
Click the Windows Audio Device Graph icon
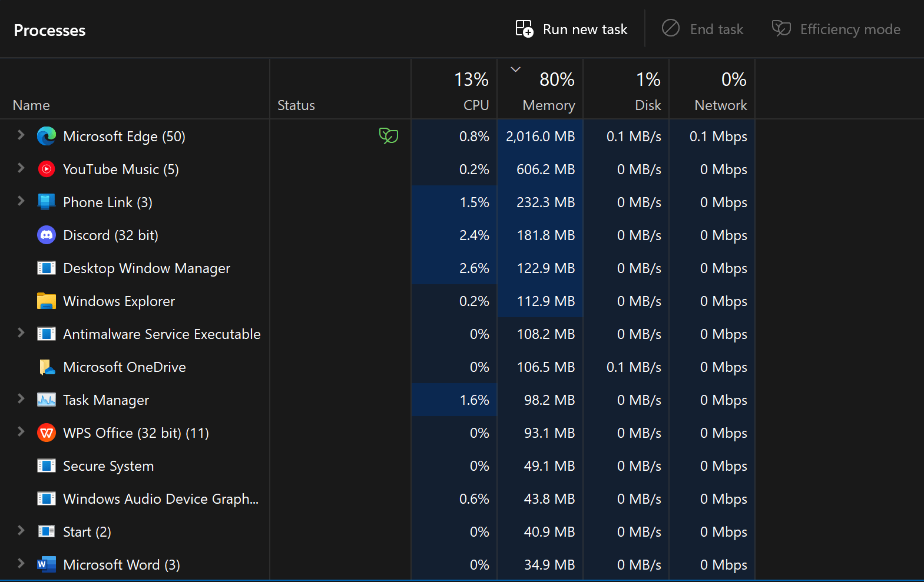tap(47, 499)
